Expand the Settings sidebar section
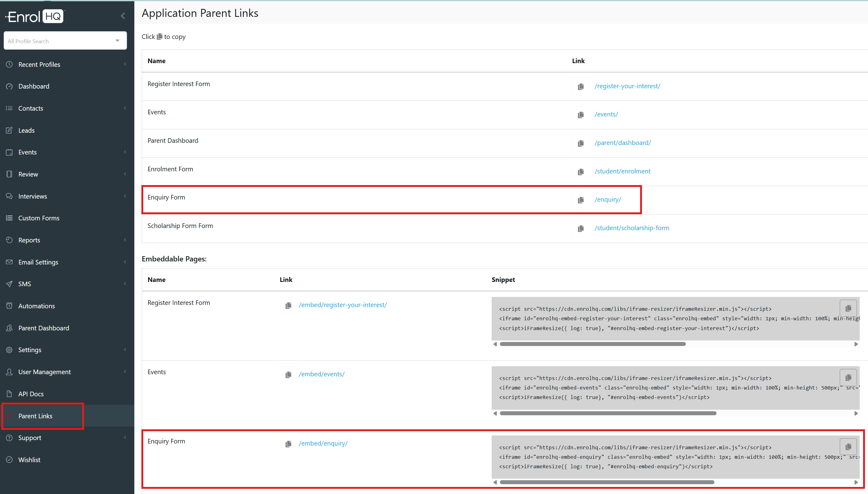The image size is (868, 494). [x=29, y=350]
